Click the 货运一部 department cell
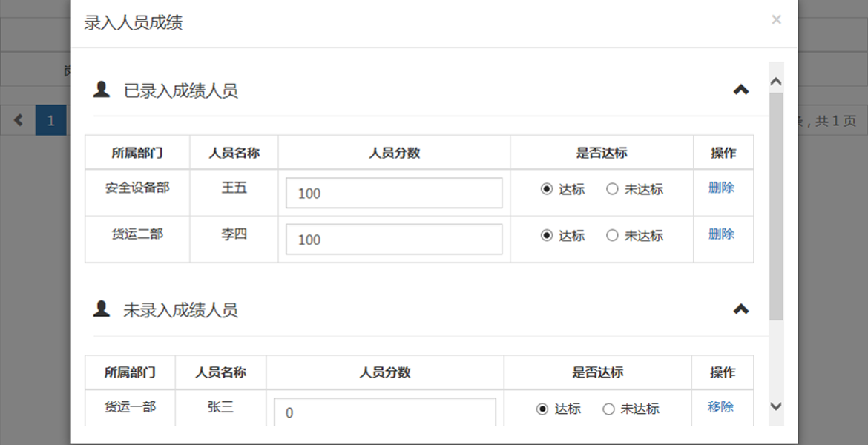This screenshot has width=868, height=445. click(130, 407)
